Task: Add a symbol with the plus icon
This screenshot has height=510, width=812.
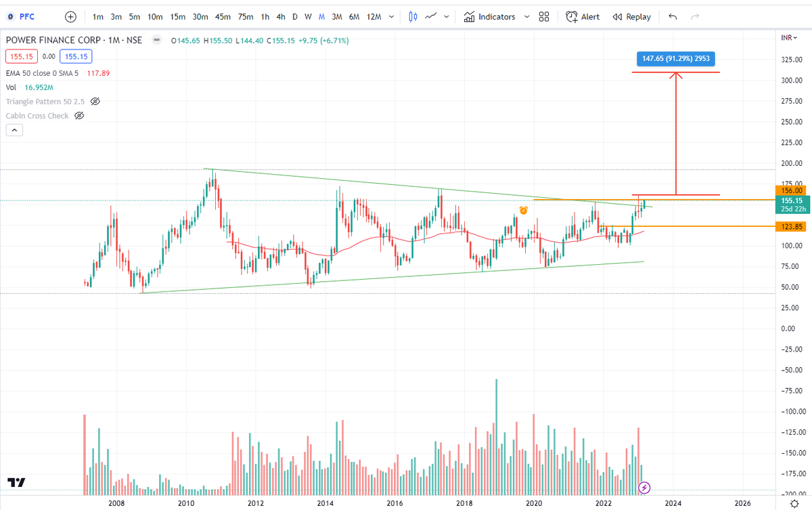Action: 70,16
